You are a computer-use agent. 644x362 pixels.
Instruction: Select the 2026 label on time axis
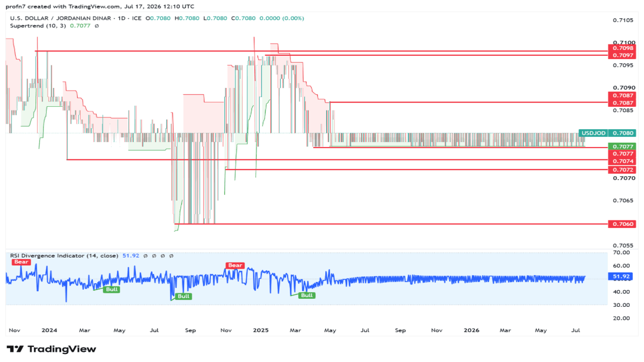[471, 331]
